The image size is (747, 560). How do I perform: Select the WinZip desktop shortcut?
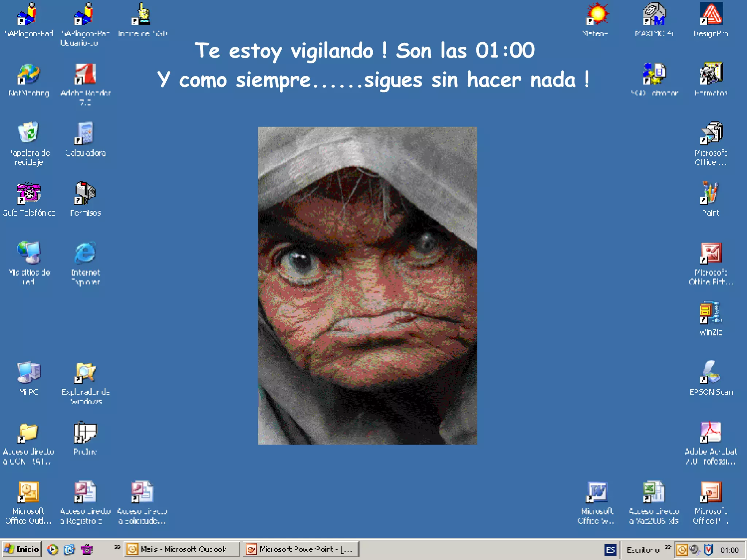711,313
